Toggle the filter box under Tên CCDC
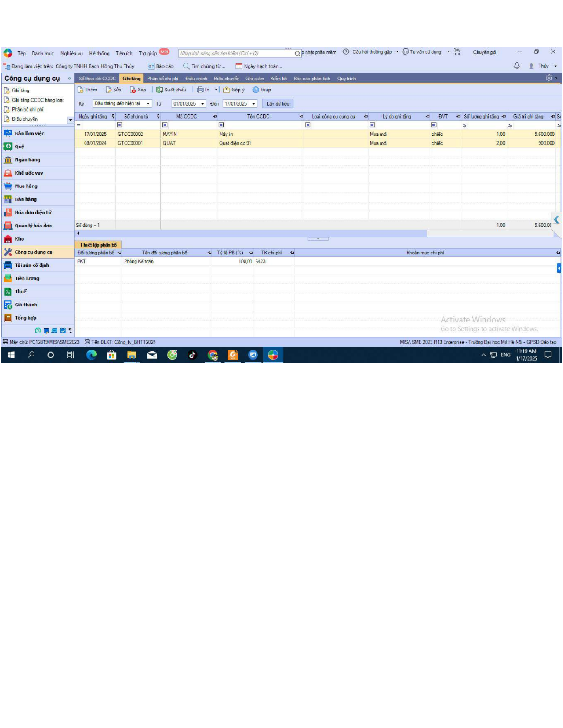 (x=221, y=125)
